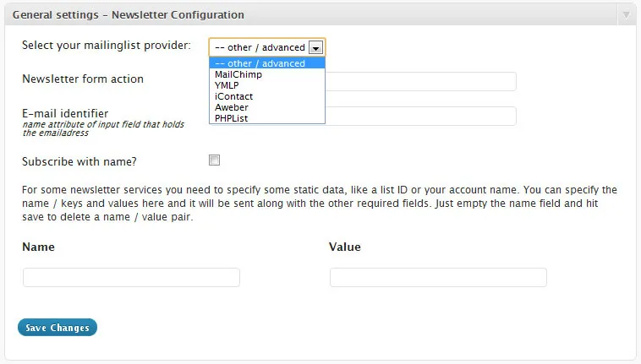Click the "E-mail identifier" label text
Screen dimensions: 641x364
[x=65, y=113]
